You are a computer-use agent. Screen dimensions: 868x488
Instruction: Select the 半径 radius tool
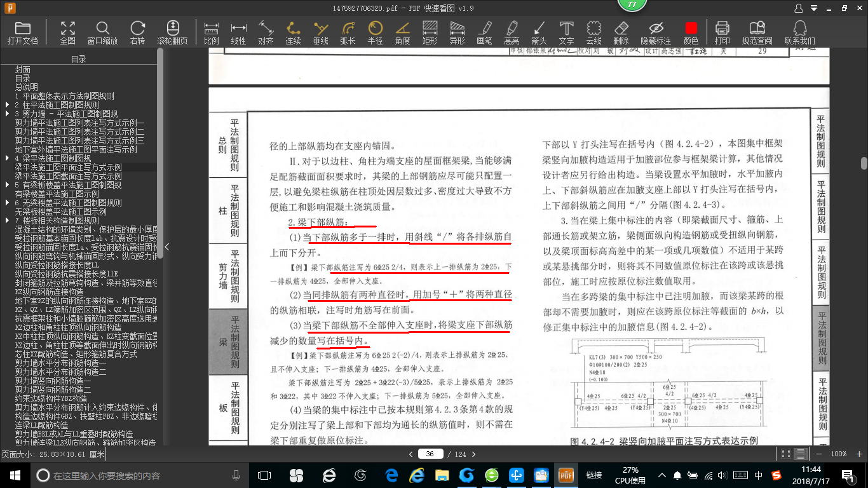(x=375, y=32)
